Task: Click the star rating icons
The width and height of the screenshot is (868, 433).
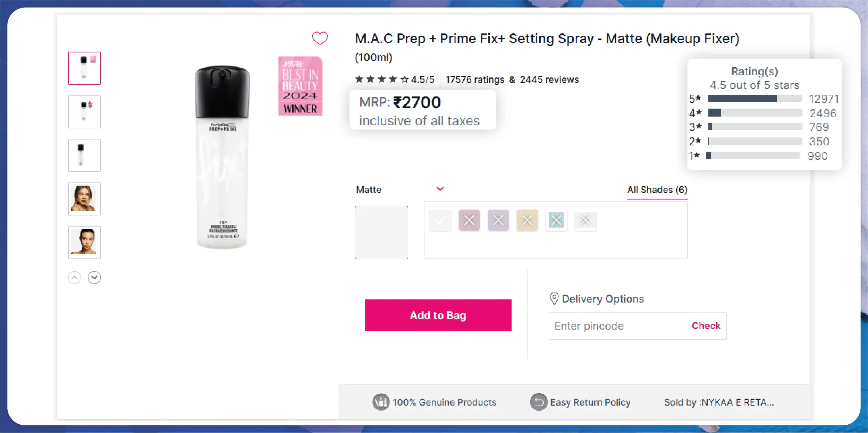Action: pos(381,79)
